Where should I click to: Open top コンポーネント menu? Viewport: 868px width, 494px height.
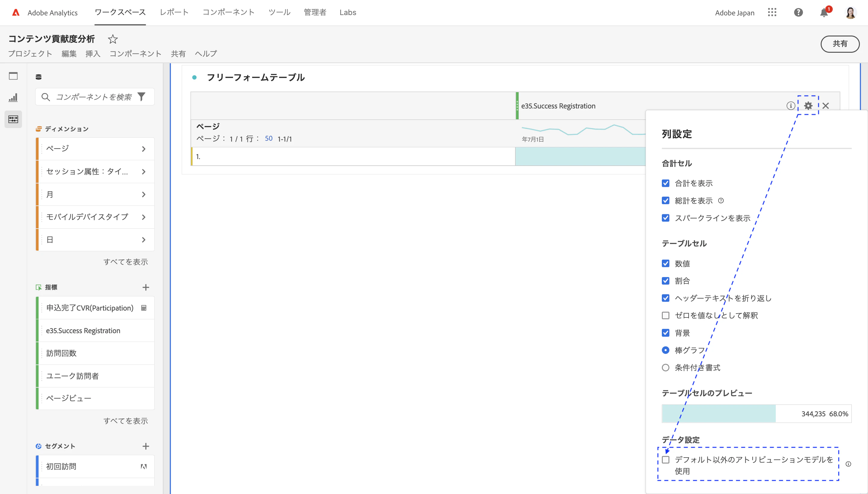[228, 12]
